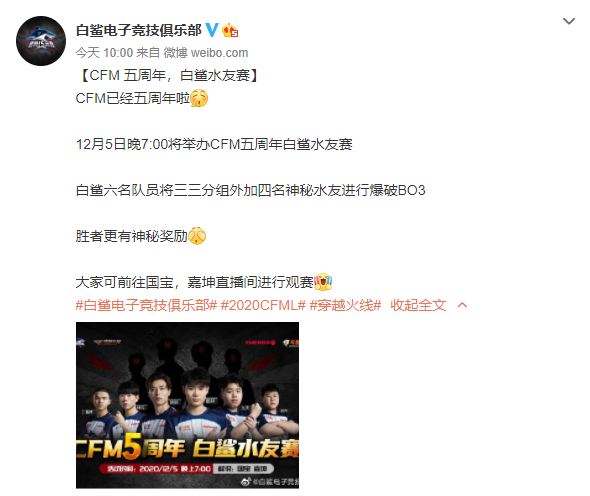Click the event date bar in poster
The height and width of the screenshot is (496, 590).
point(186,469)
